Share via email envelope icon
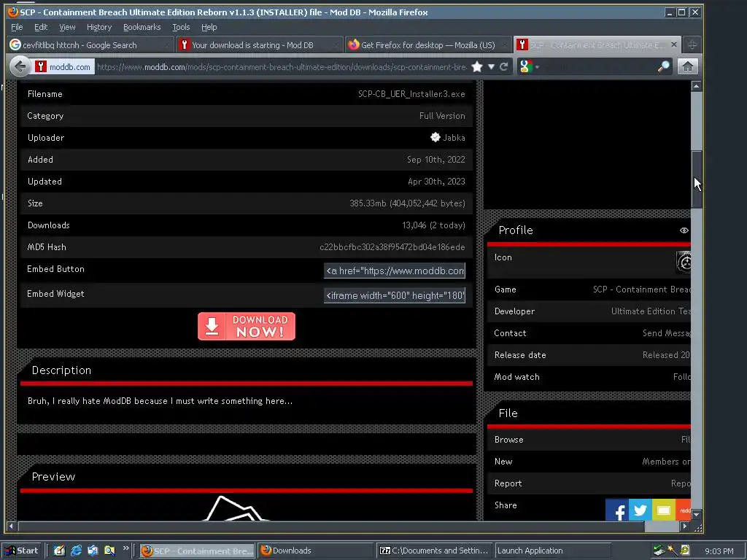This screenshot has height=560, width=747. [664, 510]
